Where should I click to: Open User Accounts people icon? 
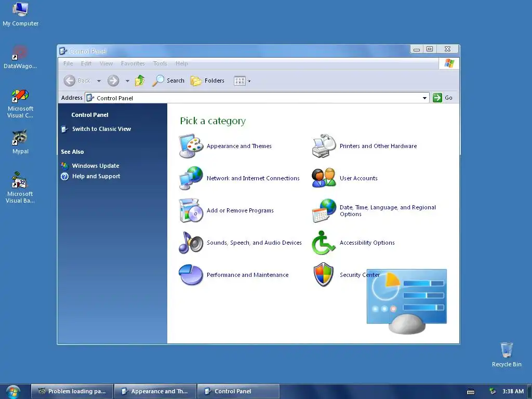click(324, 178)
